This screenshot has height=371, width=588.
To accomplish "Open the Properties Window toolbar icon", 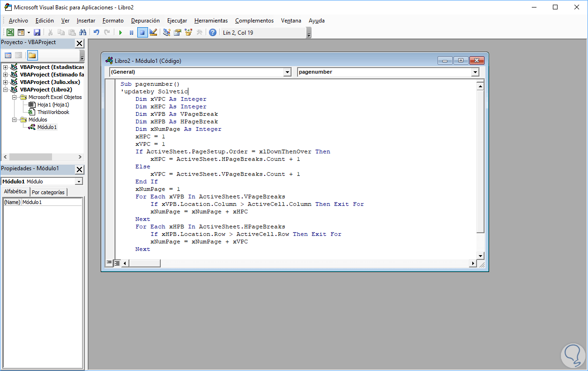I will (x=178, y=32).
